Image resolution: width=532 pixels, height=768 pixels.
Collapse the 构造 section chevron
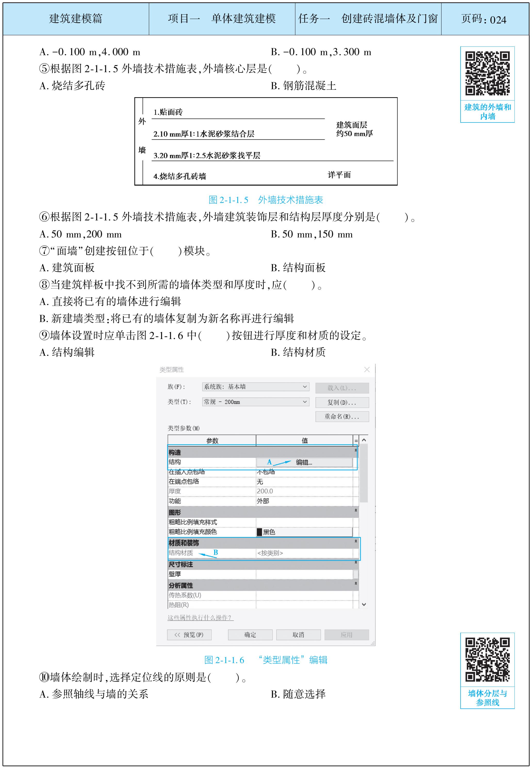[356, 450]
